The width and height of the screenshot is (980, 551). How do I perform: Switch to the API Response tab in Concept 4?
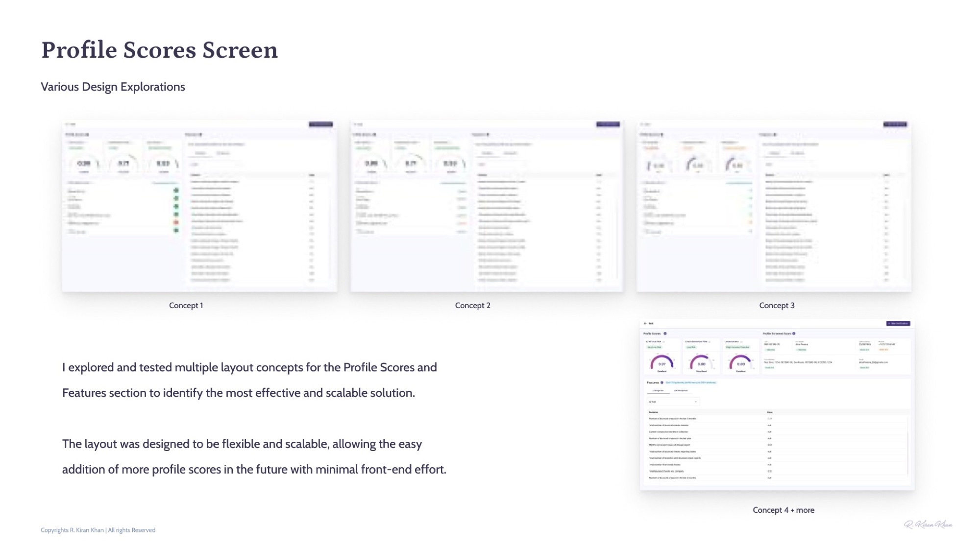(681, 390)
